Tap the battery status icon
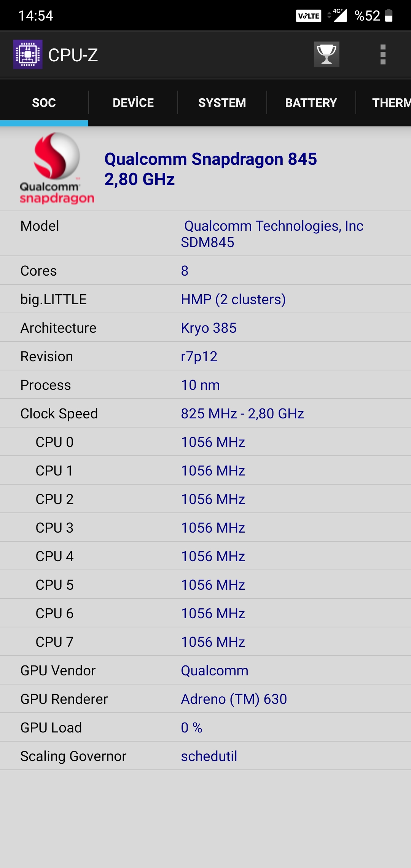This screenshot has width=411, height=868. 389,16
